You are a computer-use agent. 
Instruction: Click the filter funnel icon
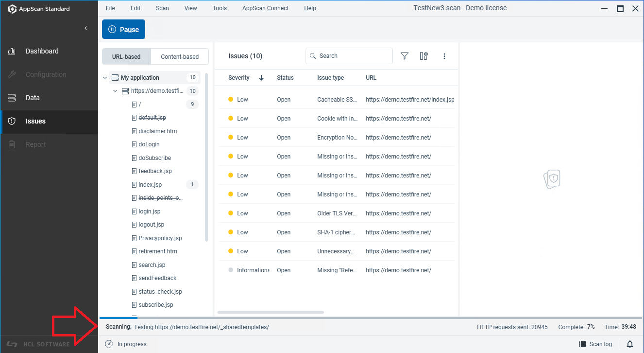tap(404, 56)
